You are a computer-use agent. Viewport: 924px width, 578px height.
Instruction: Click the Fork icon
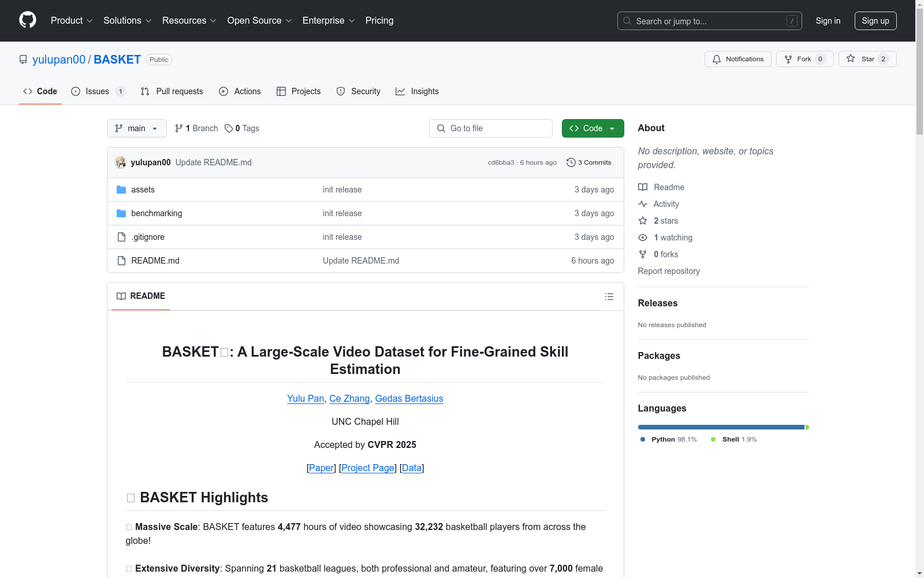788,59
